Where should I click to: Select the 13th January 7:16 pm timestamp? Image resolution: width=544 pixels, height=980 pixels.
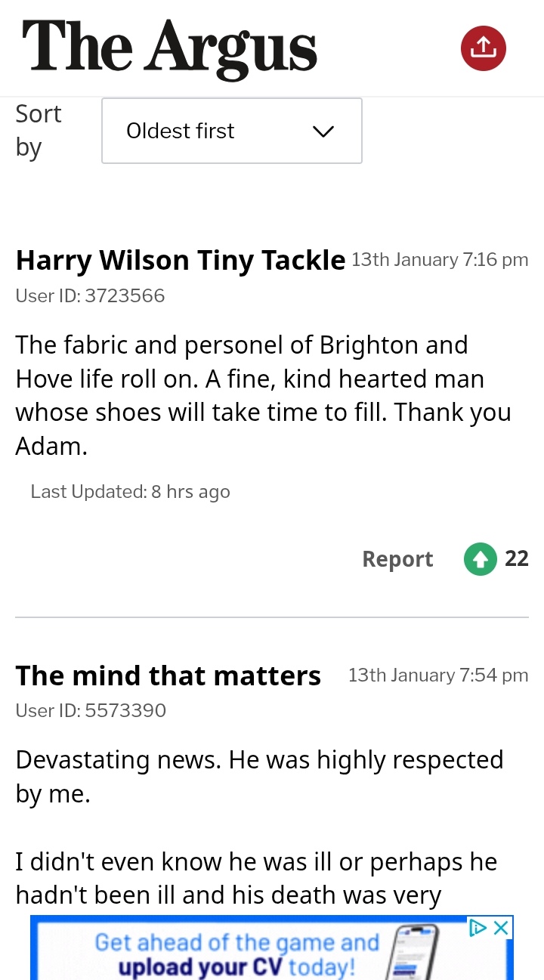[440, 260]
